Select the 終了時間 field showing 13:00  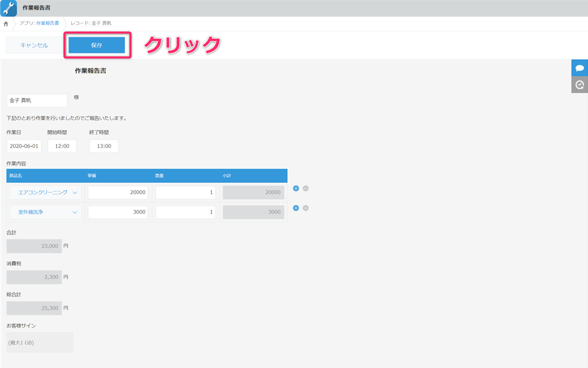pyautogui.click(x=104, y=146)
